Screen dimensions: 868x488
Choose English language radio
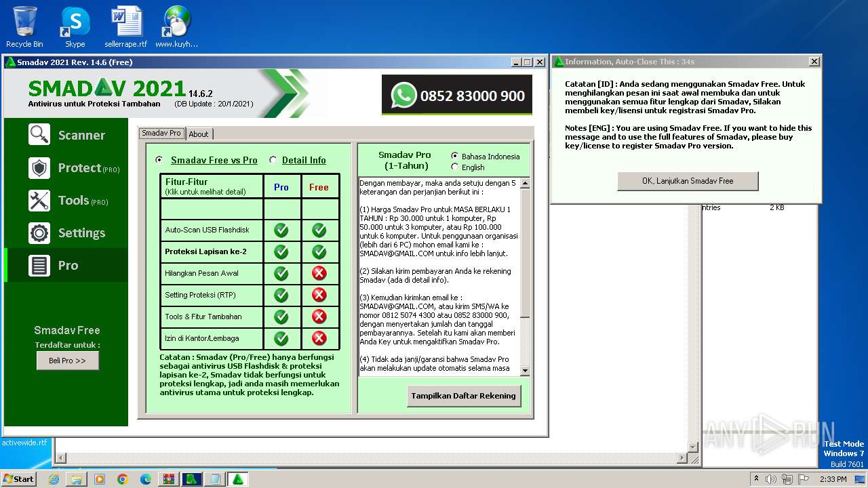pos(454,167)
